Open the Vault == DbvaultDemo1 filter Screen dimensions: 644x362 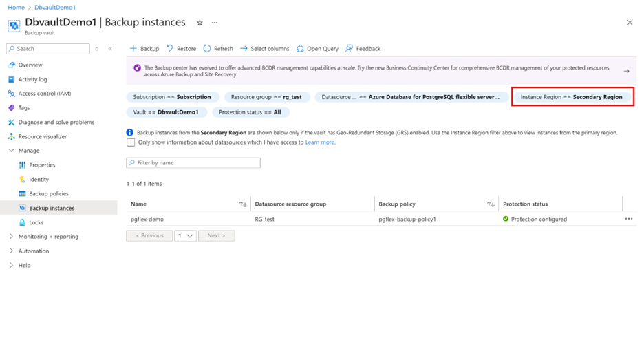(166, 112)
